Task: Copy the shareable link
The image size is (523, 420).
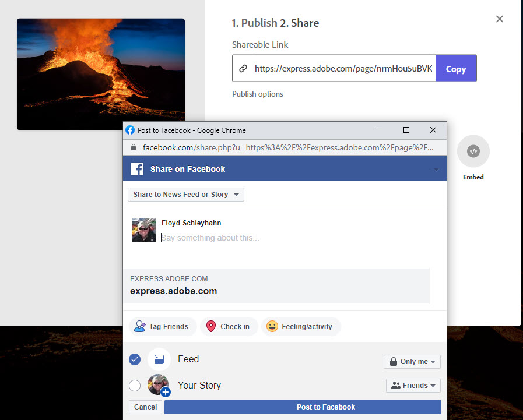Action: [455, 68]
